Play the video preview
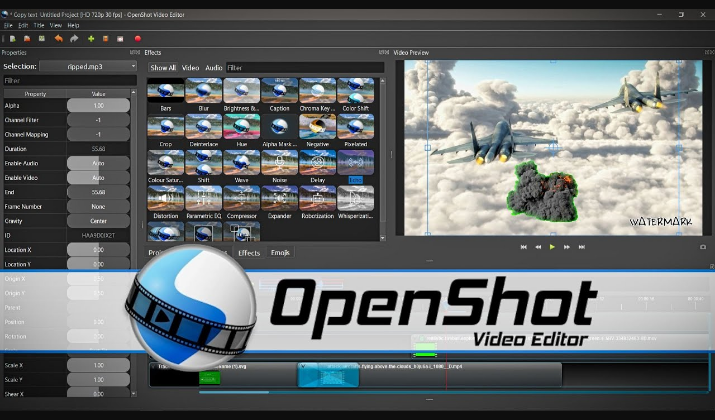The height and width of the screenshot is (420, 715). pyautogui.click(x=552, y=247)
